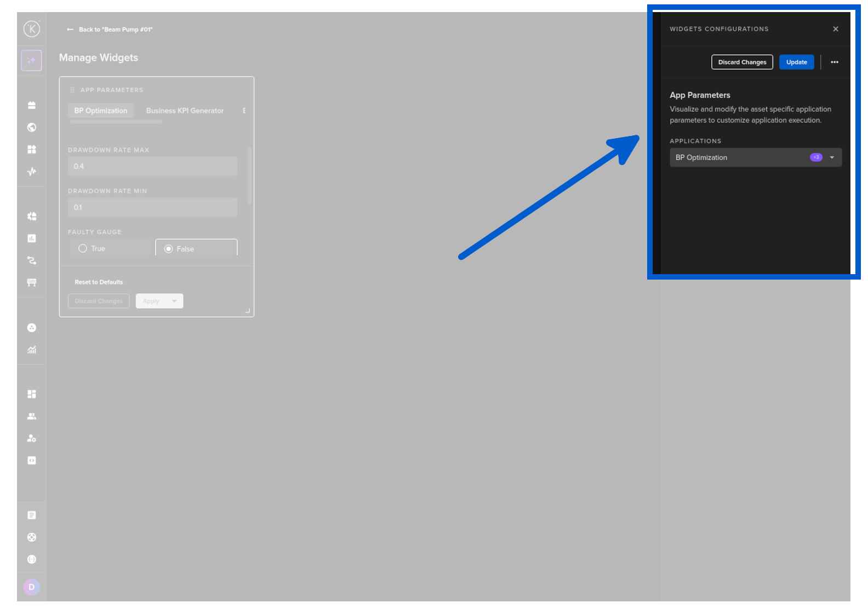Screen dimensions: 868x614
Task: Click the code brackets icon in sidebar
Action: click(x=32, y=461)
